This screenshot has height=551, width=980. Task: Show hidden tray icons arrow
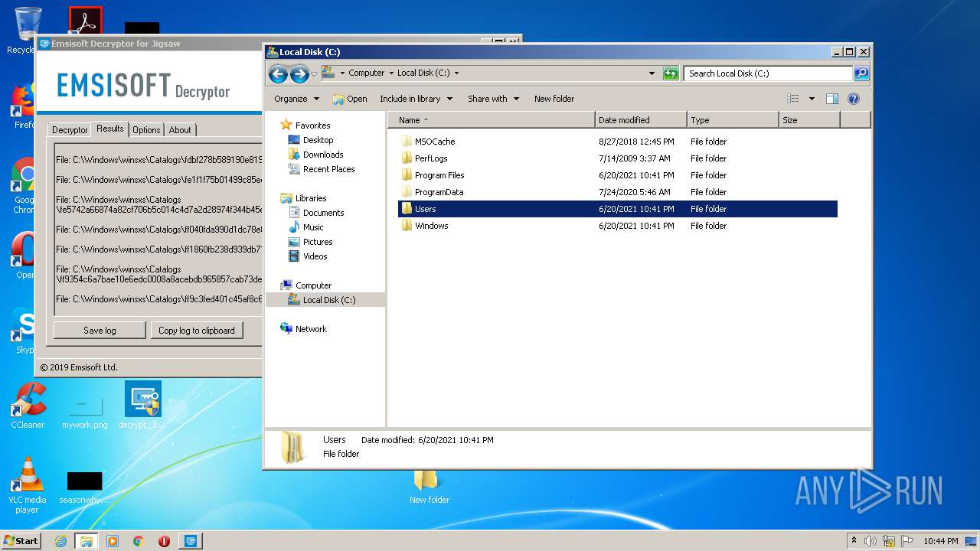pos(854,540)
